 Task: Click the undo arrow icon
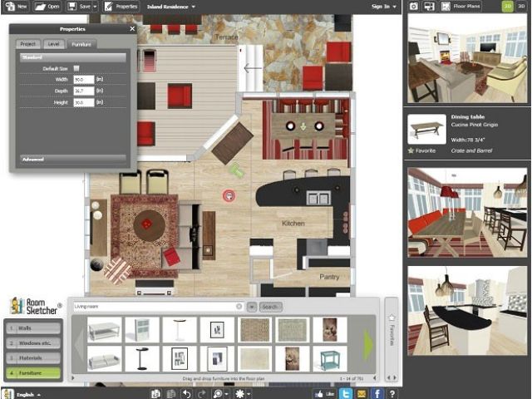[x=186, y=393]
